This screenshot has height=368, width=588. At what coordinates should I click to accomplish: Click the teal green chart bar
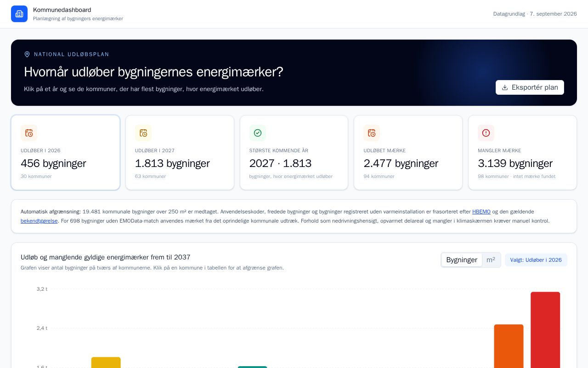point(252,367)
